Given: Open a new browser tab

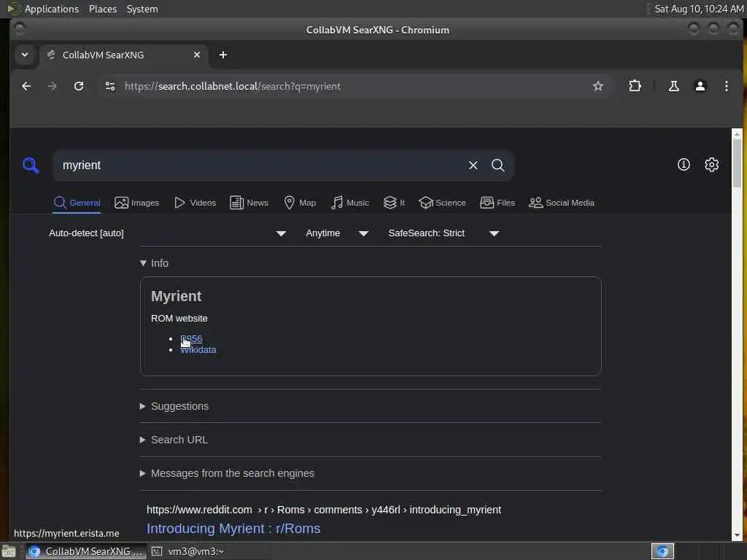Looking at the screenshot, I should (x=223, y=55).
